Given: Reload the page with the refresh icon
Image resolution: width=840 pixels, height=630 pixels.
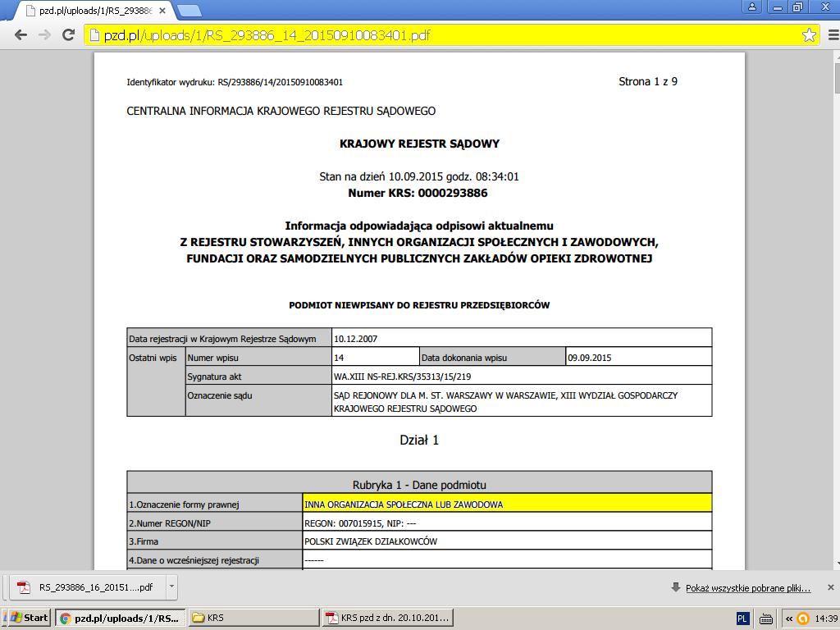Looking at the screenshot, I should pos(68,35).
